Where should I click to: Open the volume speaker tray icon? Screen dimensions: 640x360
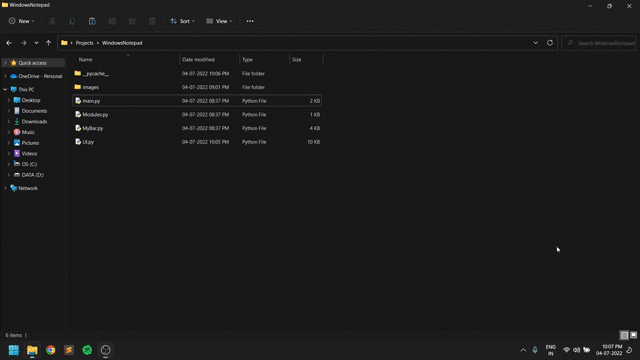pos(576,350)
